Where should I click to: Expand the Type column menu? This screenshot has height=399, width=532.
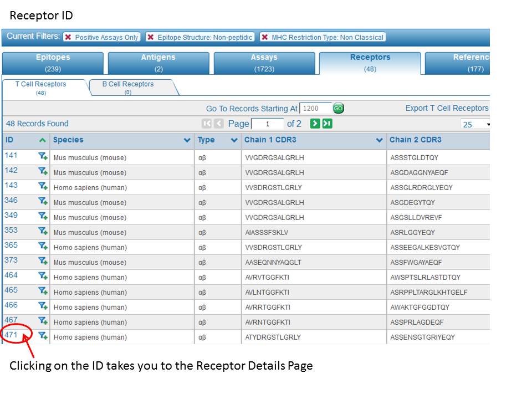[x=234, y=140]
